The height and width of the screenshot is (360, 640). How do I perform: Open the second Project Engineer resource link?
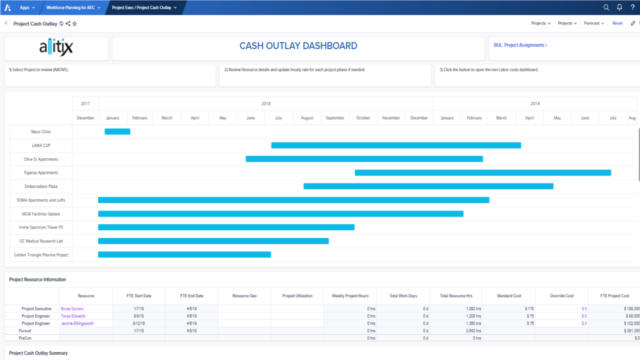(77, 323)
